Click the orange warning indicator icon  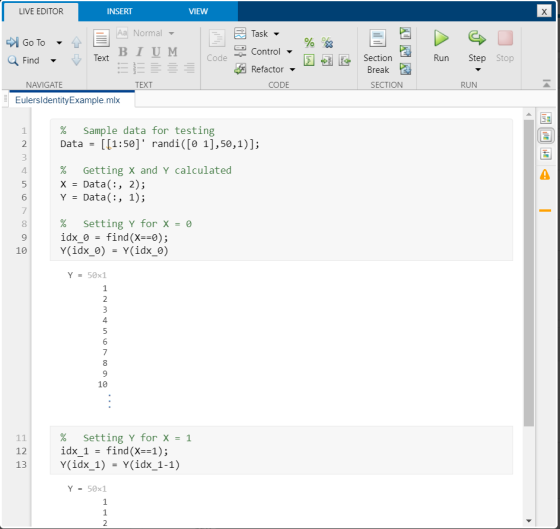click(545, 175)
